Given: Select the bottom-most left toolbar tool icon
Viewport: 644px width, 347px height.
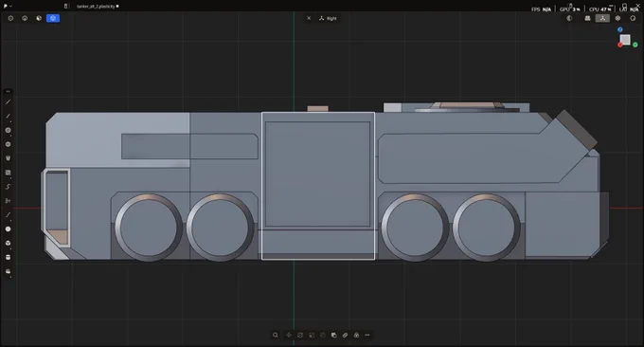Looking at the screenshot, I should coord(8,271).
